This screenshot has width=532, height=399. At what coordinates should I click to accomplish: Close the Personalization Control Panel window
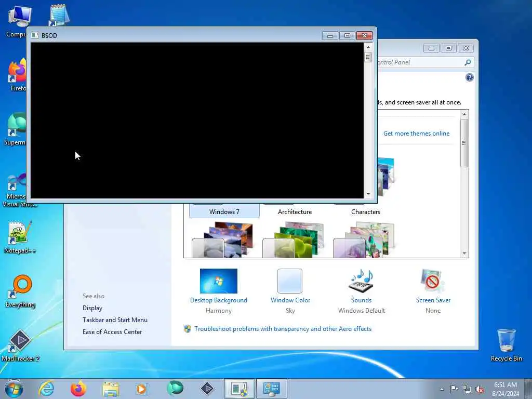coord(465,48)
